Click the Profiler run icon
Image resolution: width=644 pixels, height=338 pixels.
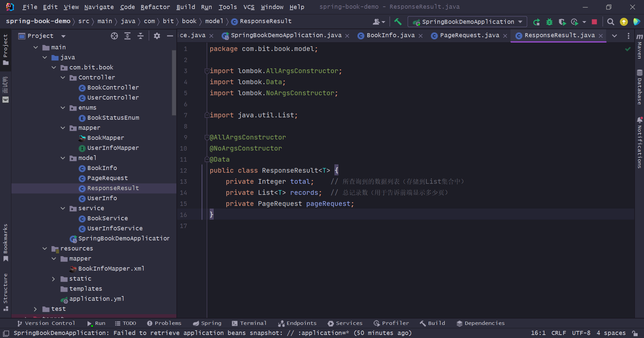point(575,22)
